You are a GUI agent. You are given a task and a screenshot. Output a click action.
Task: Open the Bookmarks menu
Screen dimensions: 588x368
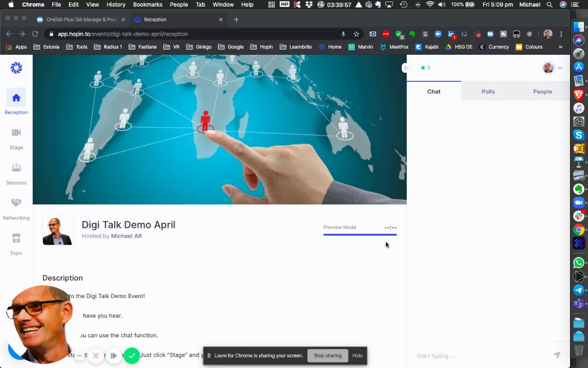148,5
